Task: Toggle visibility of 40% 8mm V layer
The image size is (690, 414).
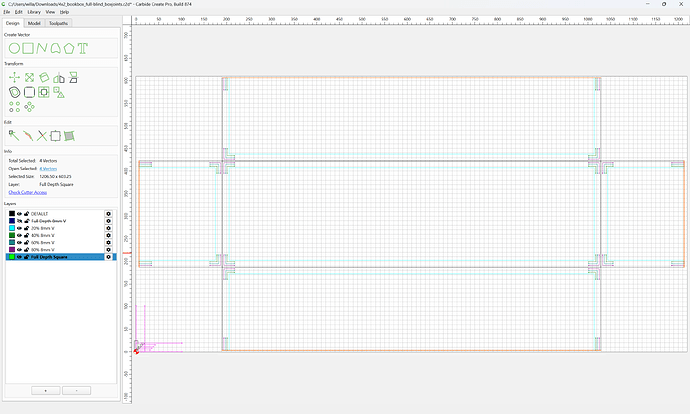Action: [x=19, y=235]
